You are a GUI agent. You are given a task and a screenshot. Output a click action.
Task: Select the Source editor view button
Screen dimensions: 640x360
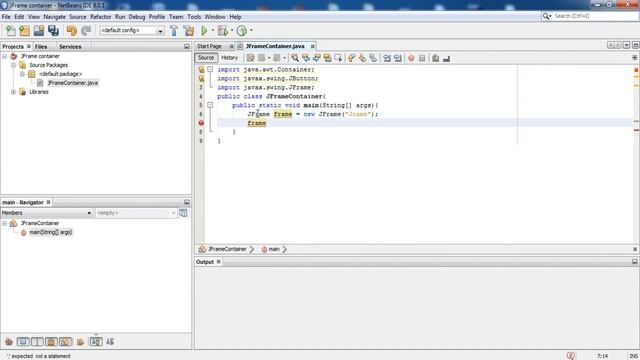pyautogui.click(x=206, y=58)
